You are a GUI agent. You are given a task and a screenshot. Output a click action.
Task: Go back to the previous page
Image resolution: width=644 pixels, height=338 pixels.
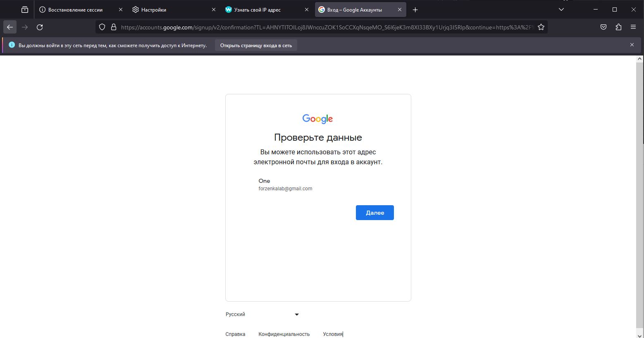coord(10,27)
